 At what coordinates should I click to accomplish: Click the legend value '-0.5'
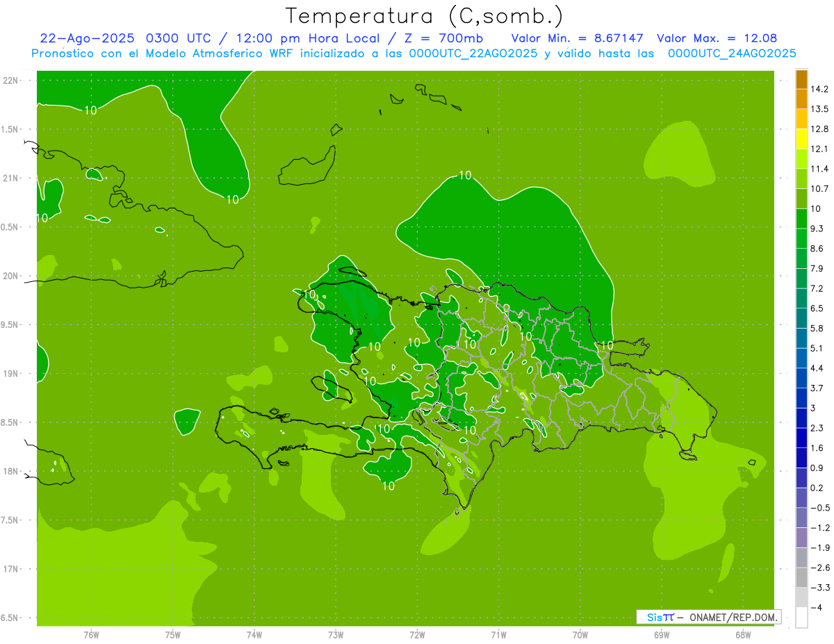820,508
